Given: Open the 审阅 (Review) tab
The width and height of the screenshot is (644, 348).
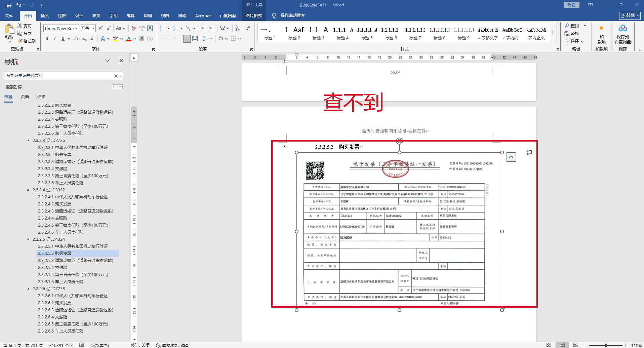Looking at the screenshot, I should (x=148, y=16).
